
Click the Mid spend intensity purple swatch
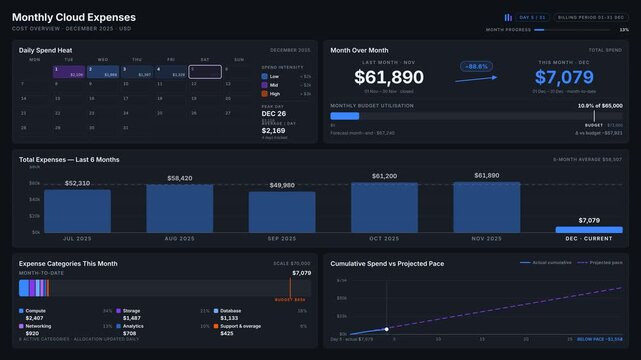point(264,85)
